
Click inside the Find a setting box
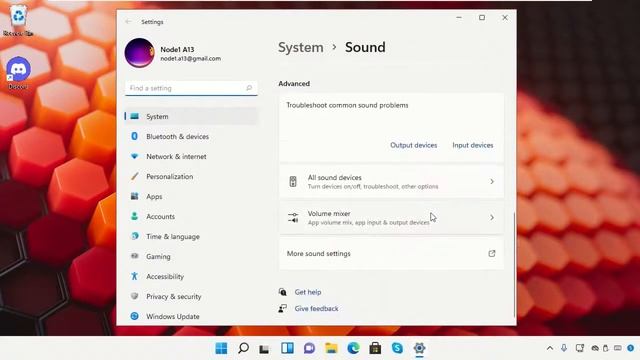[x=191, y=88]
